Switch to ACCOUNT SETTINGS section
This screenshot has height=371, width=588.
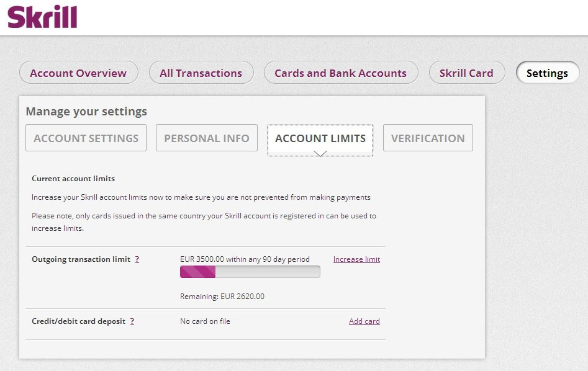[x=86, y=138]
